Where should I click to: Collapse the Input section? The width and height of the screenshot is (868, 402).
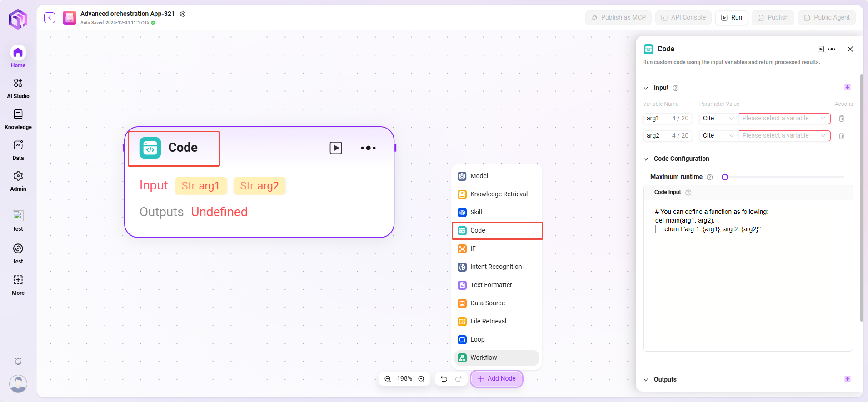[x=646, y=88]
